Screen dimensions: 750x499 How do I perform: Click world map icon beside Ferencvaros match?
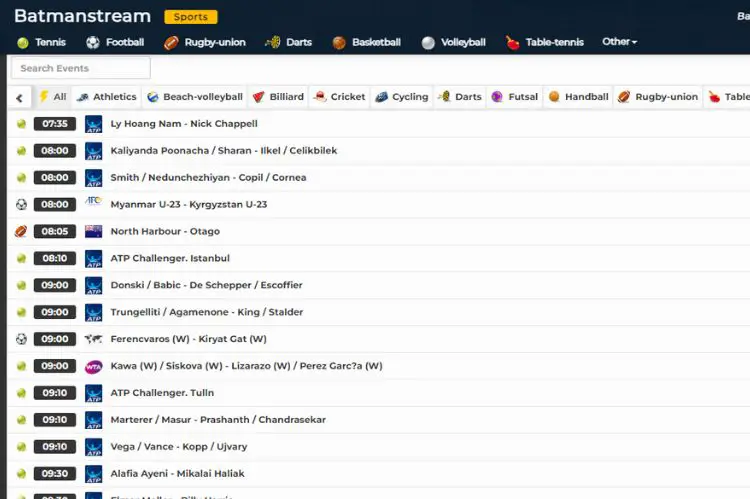click(93, 339)
